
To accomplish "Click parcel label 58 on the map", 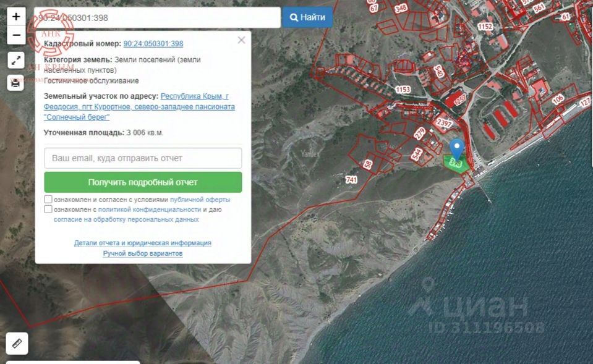I will 367,164.
